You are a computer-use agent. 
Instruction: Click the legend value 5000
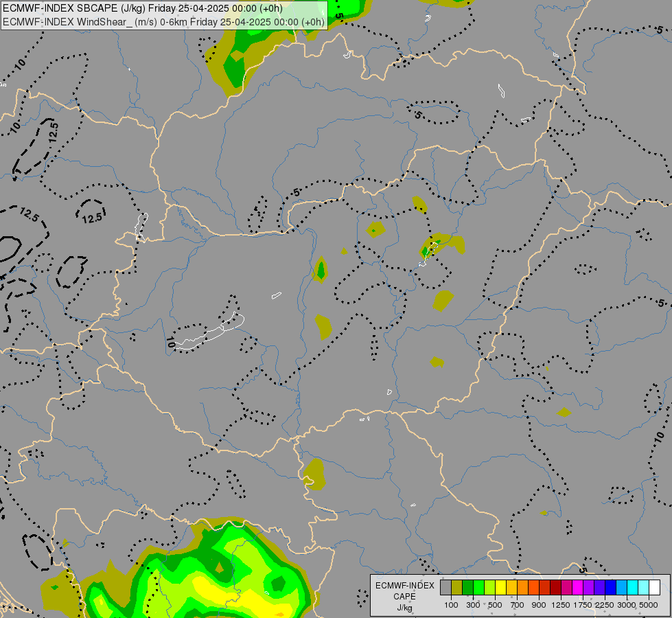(649, 605)
